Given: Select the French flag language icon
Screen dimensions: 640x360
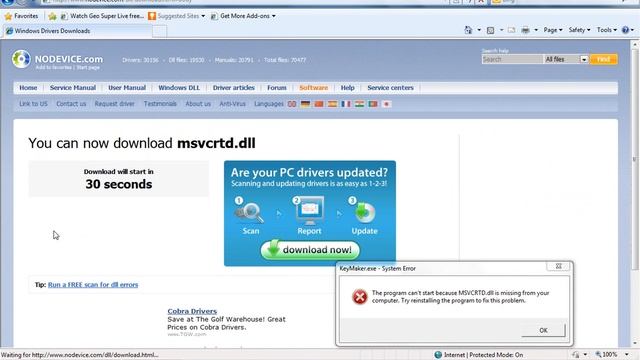Looking at the screenshot, I should pos(346,104).
